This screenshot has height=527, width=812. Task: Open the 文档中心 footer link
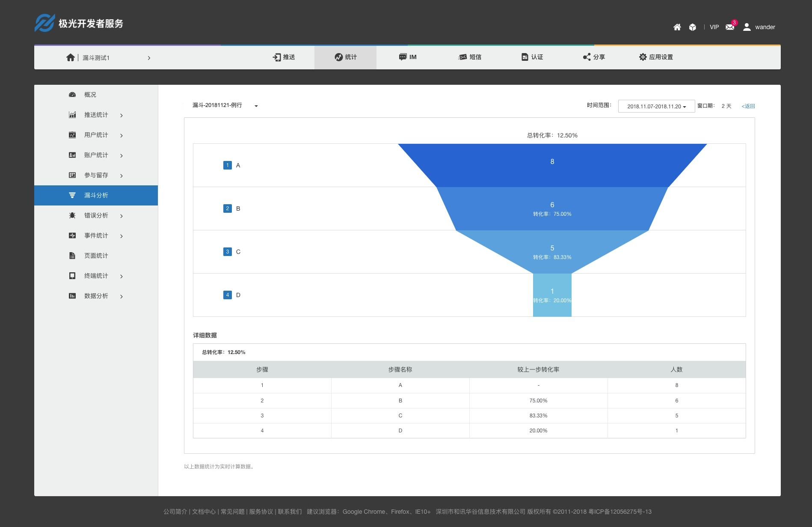[x=204, y=512]
